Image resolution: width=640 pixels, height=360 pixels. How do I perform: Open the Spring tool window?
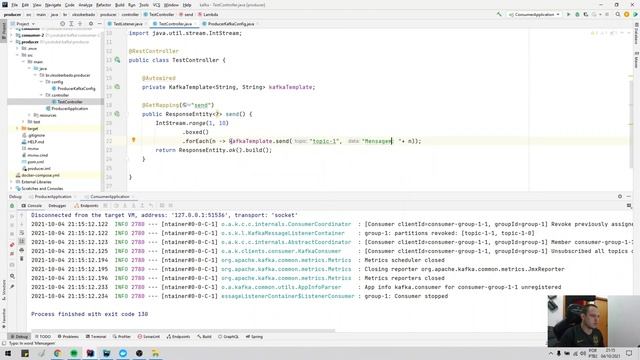click(254, 337)
